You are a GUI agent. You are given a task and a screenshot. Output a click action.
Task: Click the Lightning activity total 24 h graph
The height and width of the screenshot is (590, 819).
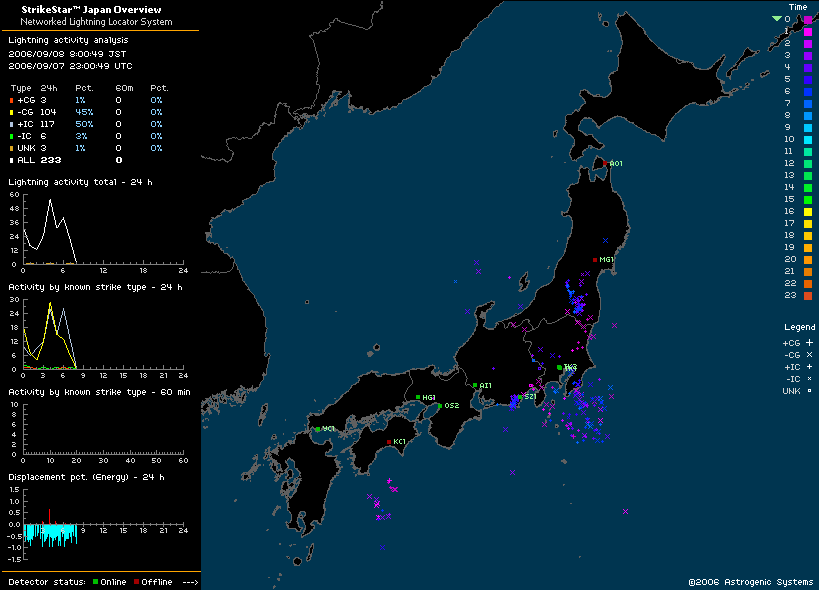coord(100,230)
